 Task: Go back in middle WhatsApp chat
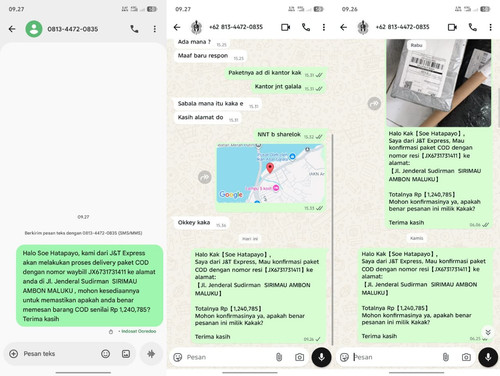pyautogui.click(x=177, y=27)
